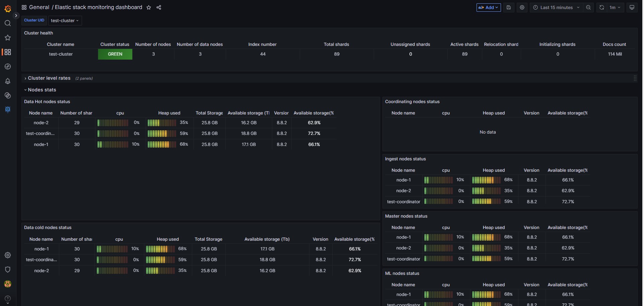Star the Elastic stack monitoring dashboard
644x306 pixels.
tap(148, 7)
